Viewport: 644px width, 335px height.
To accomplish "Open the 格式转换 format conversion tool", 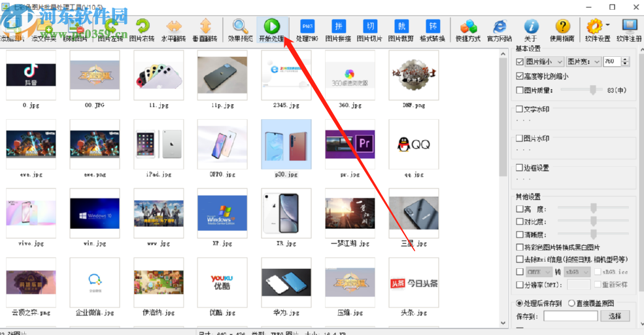I will click(x=432, y=29).
